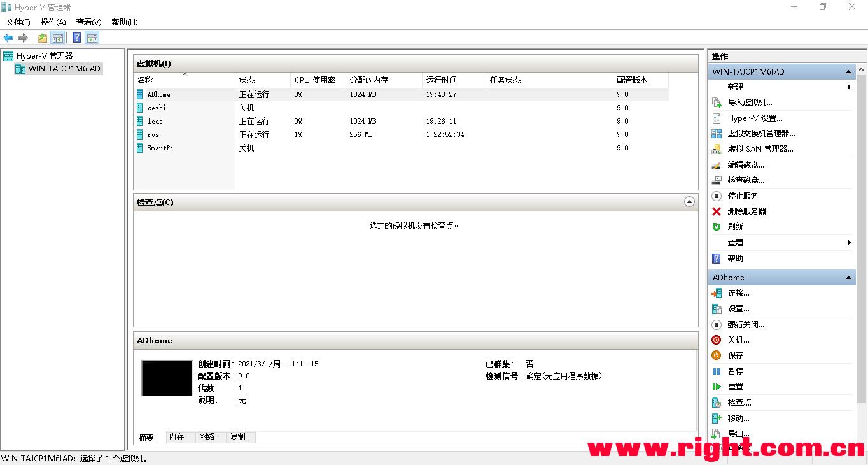Collapse the 检查点(C) panel chevron
Image resolution: width=868 pixels, height=465 pixels.
pyautogui.click(x=689, y=202)
